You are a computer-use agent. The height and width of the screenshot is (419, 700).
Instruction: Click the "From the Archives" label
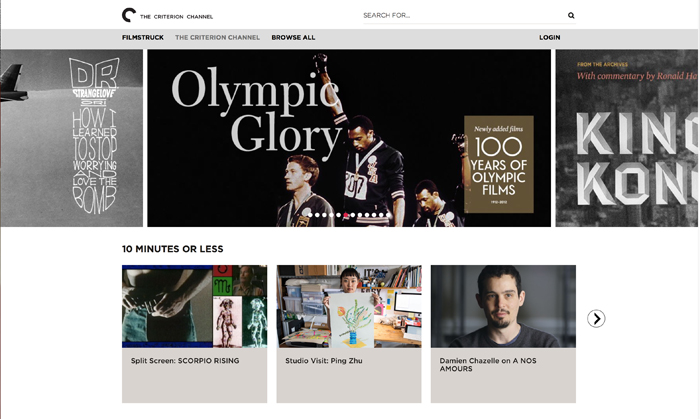point(602,64)
